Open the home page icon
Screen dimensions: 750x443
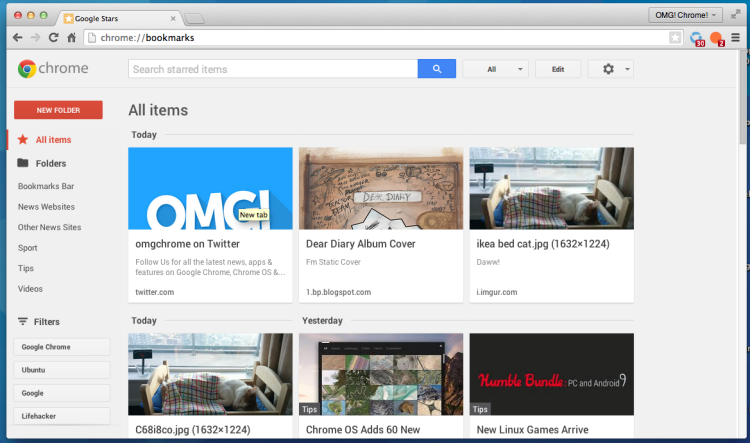click(71, 37)
